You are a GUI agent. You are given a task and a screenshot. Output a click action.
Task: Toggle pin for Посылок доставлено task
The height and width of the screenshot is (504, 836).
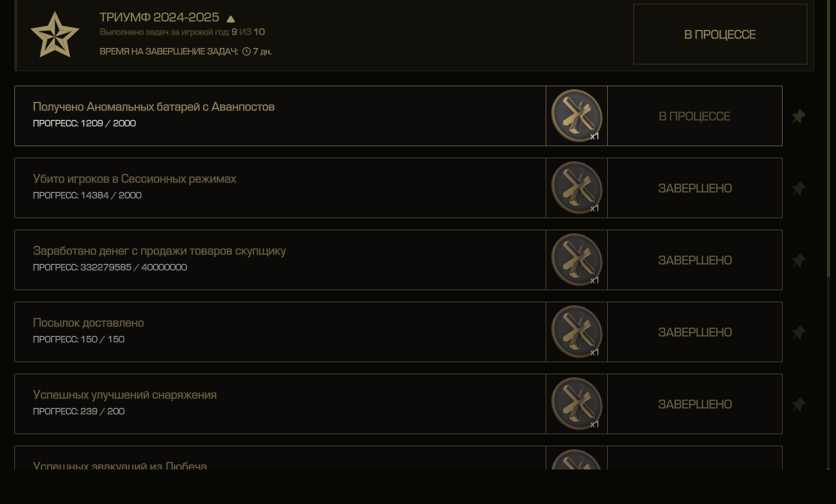[x=798, y=332]
